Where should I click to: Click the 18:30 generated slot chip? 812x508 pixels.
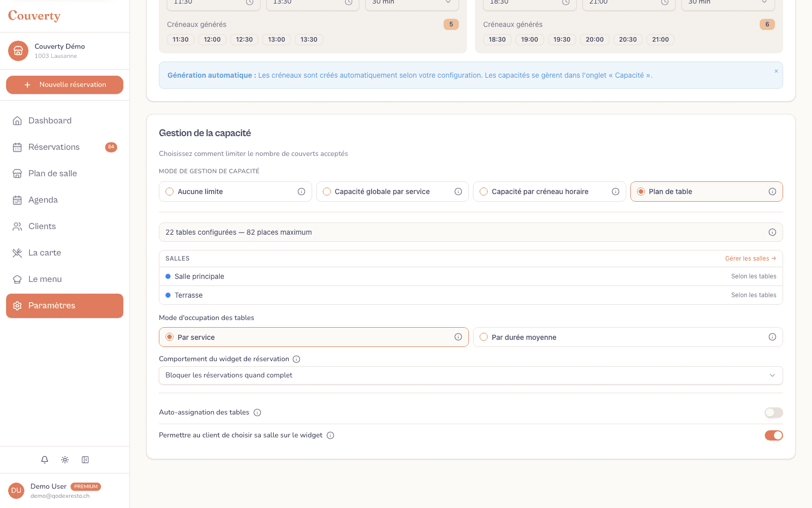tap(497, 40)
